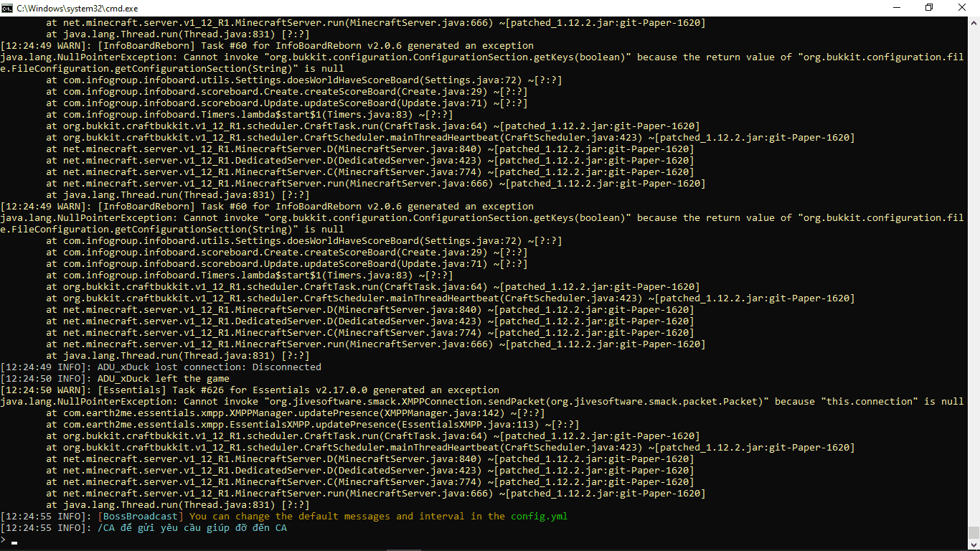Screen dimensions: 980x551
Task: Minimize the cmd.exe window
Action: pyautogui.click(x=896, y=8)
